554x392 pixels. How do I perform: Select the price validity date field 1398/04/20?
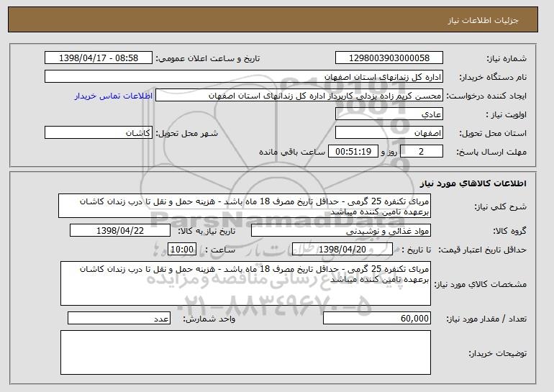(342, 250)
